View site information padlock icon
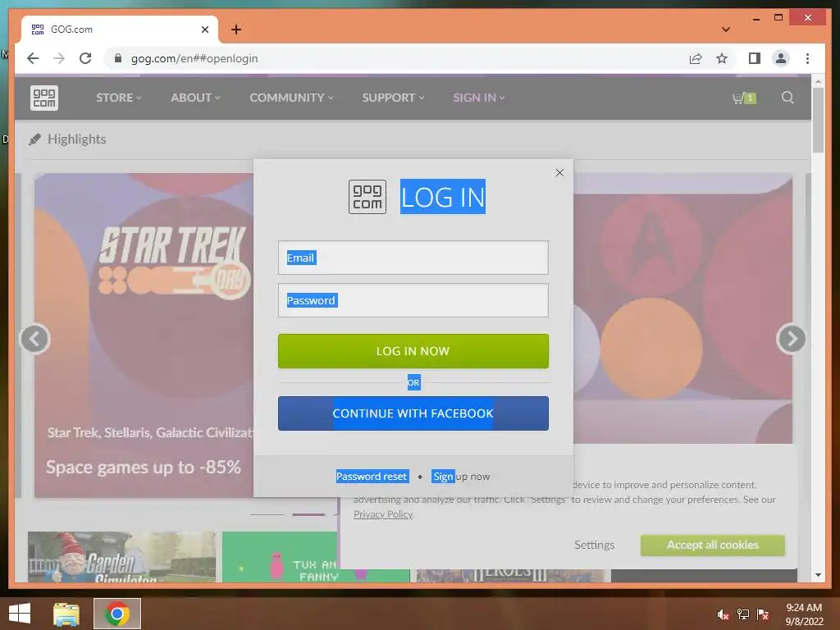The height and width of the screenshot is (630, 840). tap(118, 58)
